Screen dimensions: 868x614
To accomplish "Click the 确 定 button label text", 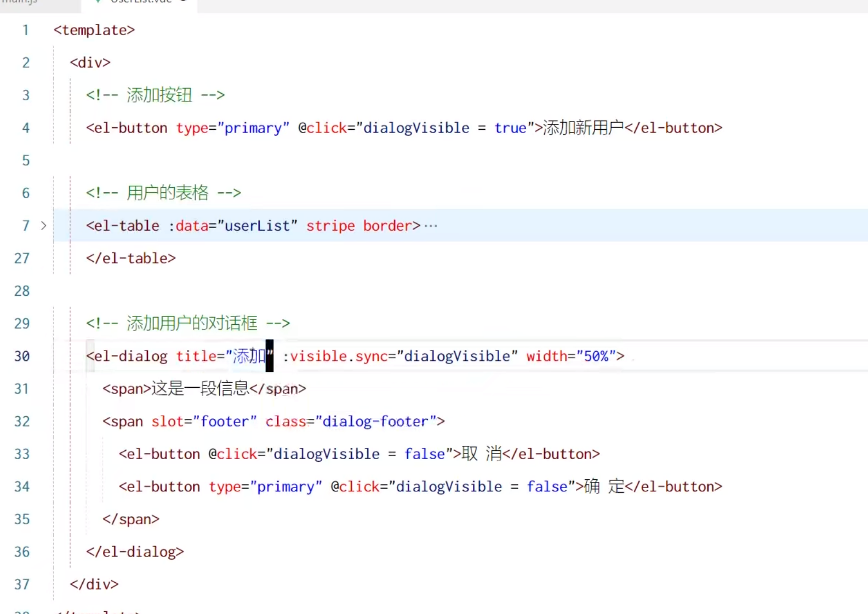I will point(604,487).
